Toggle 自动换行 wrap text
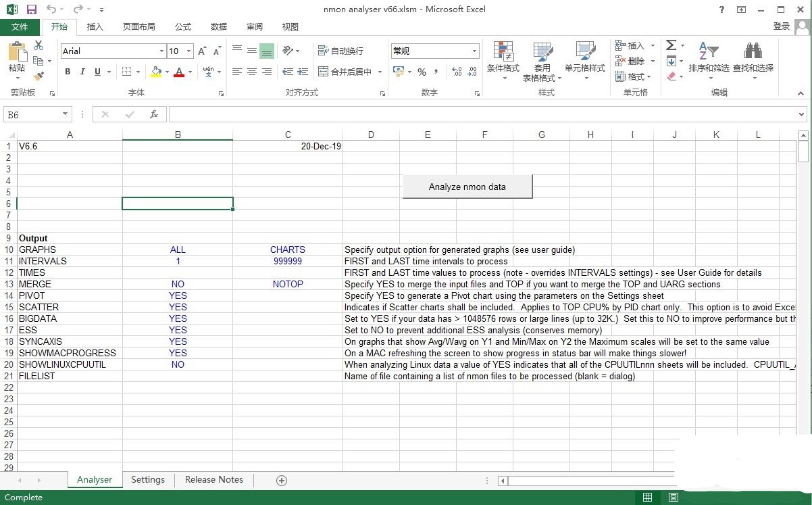 point(340,51)
